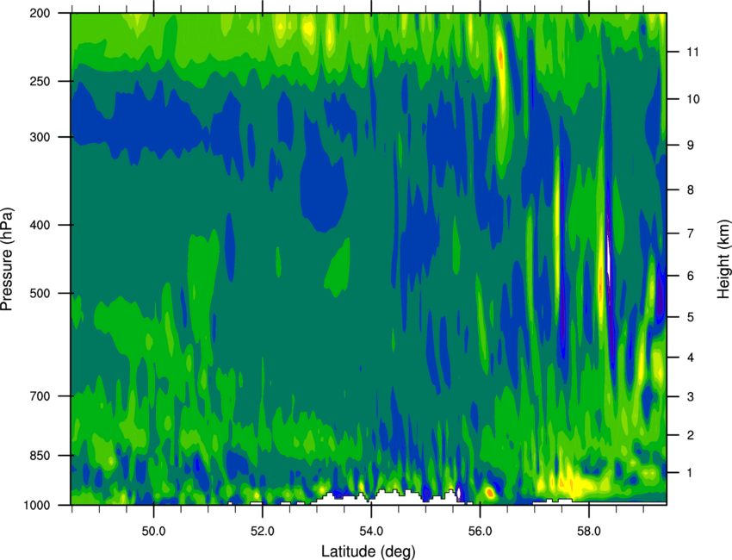Screen dimensions: 732x560
Task: Click the 200 pressure tick label
Action: (x=40, y=13)
